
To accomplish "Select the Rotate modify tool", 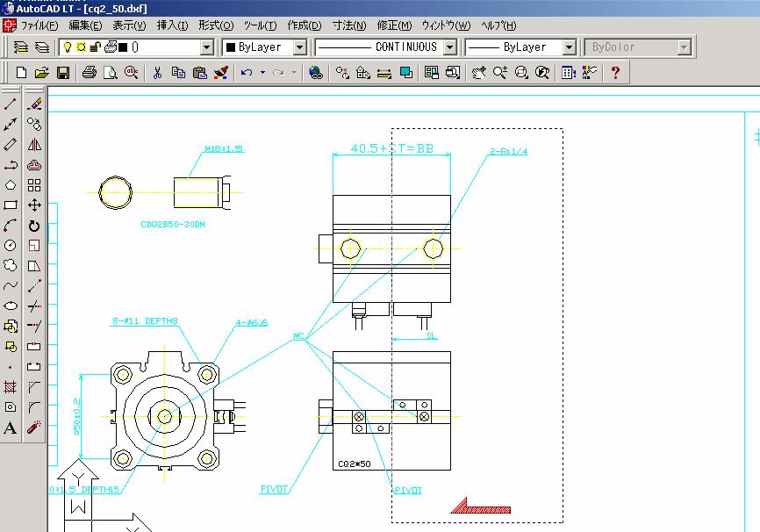I will 34,226.
